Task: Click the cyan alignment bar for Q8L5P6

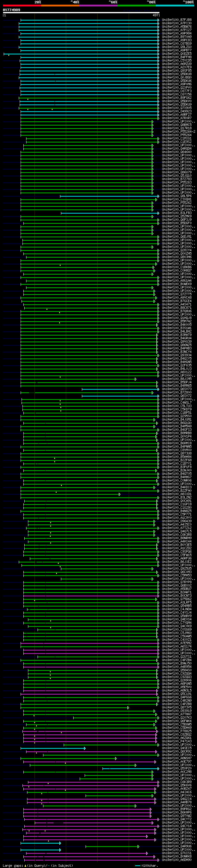Action: (x=110, y=196)
